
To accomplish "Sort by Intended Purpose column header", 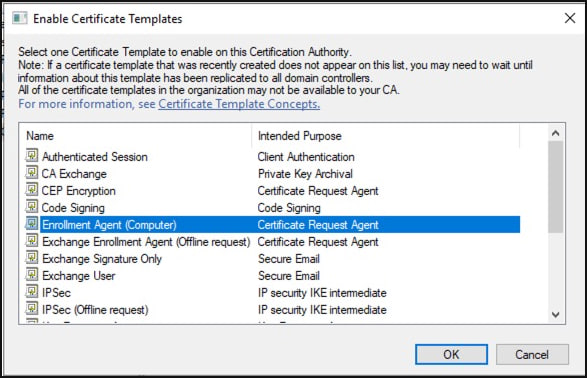I will point(386,136).
